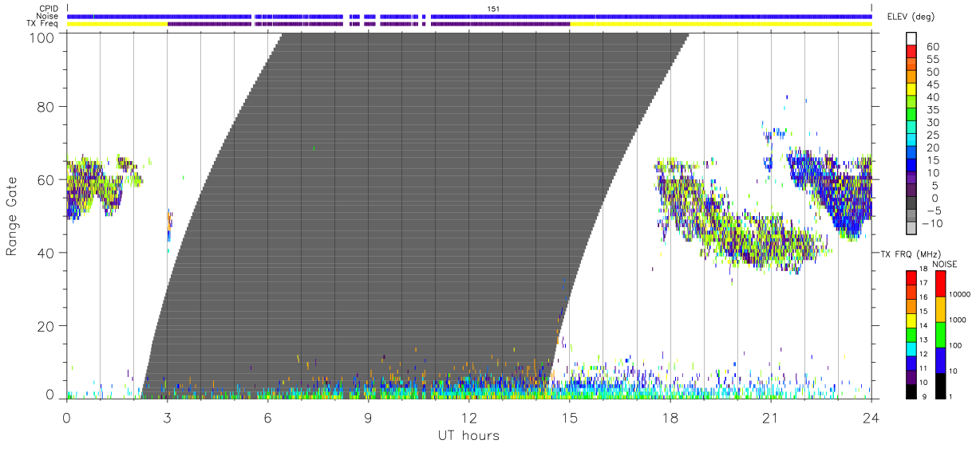Image resolution: width=980 pixels, height=452 pixels.
Task: Click the red ELEV swatch between 55 and 60
Action: 911,51
